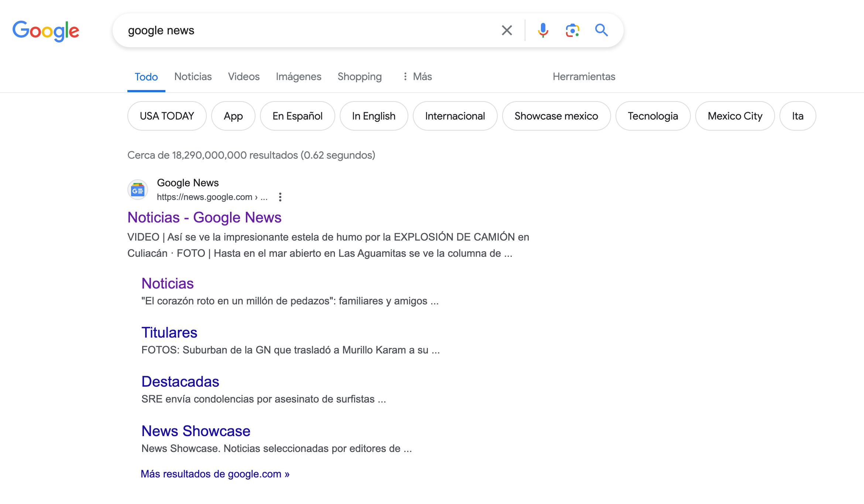Screen dimensions: 864x504
Task: Open the News Showcase sitelink
Action: 196,431
